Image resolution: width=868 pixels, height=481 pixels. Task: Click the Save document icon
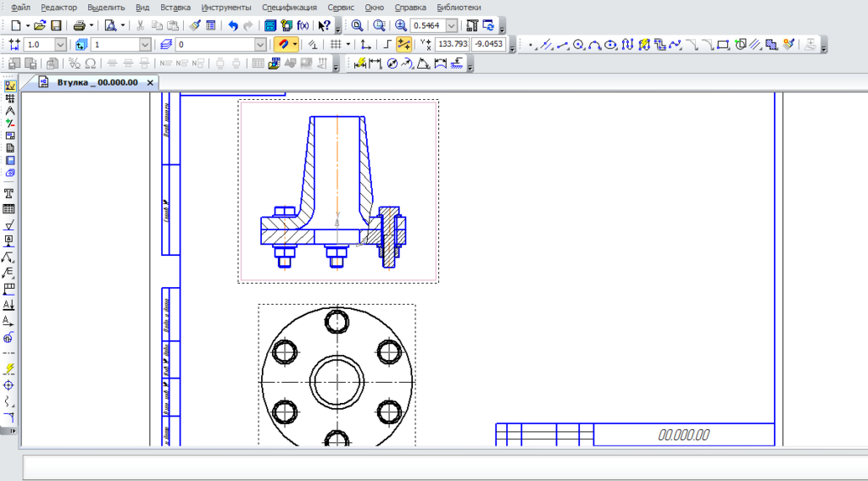click(x=56, y=26)
